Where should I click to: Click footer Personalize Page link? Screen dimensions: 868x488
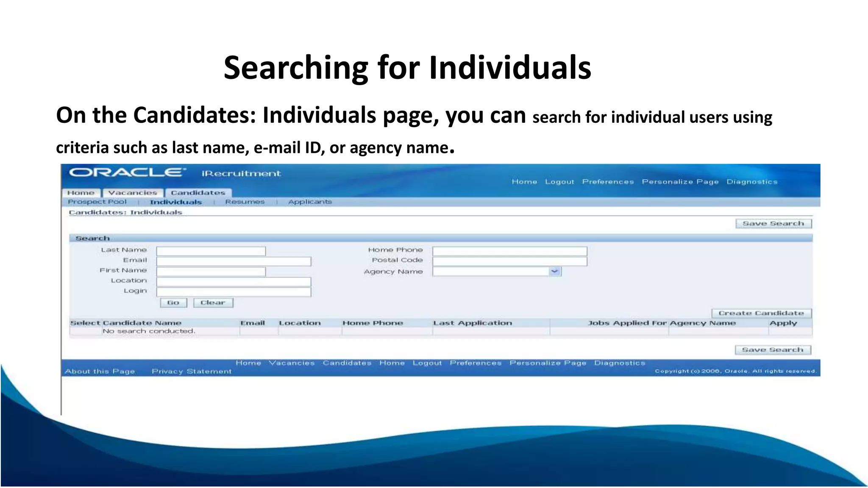[x=548, y=363]
